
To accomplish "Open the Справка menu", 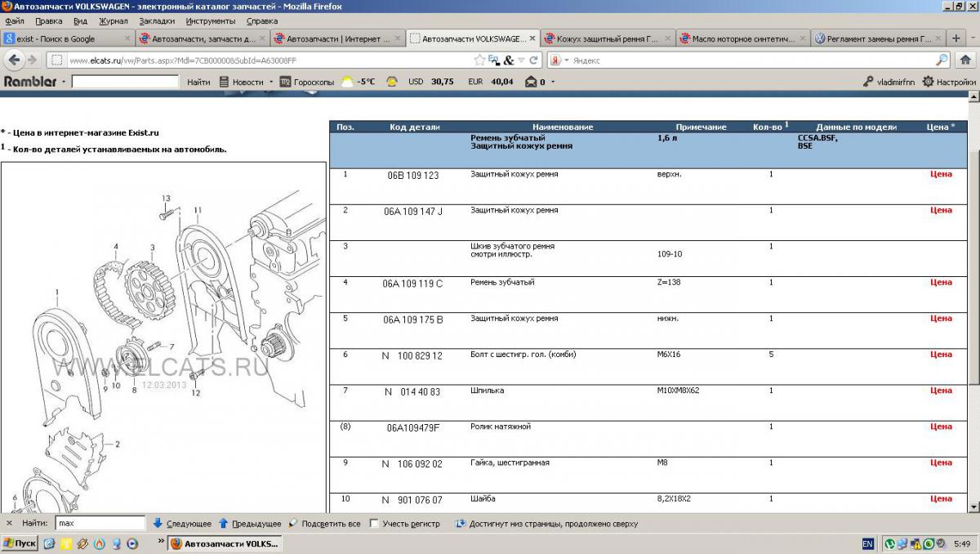I will coord(262,21).
